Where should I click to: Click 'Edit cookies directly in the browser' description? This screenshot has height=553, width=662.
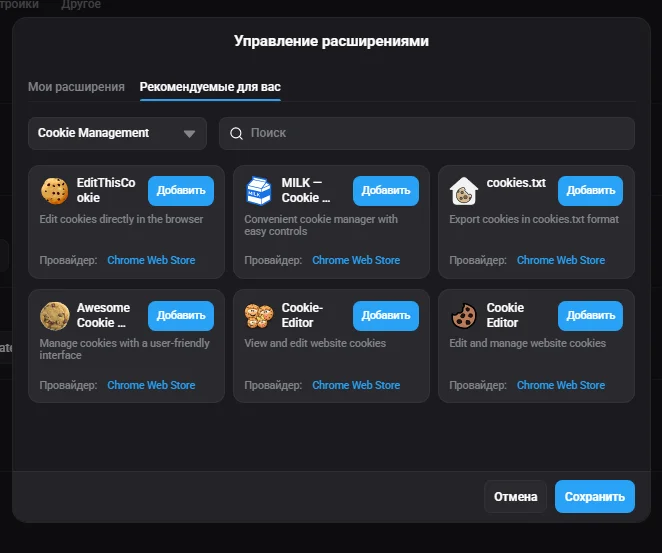coord(121,219)
